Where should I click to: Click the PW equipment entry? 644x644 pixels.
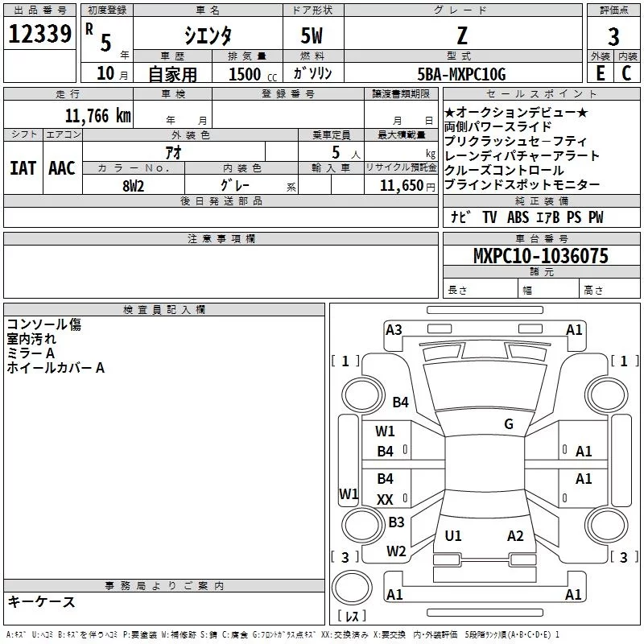point(596,217)
